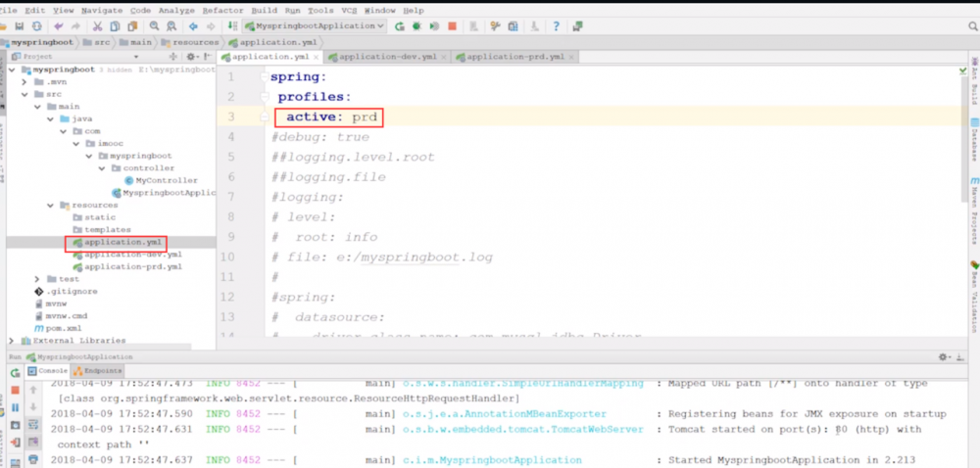Stop process in Run panel sidebar
Viewport: 980px width, 468px height.
[15, 390]
